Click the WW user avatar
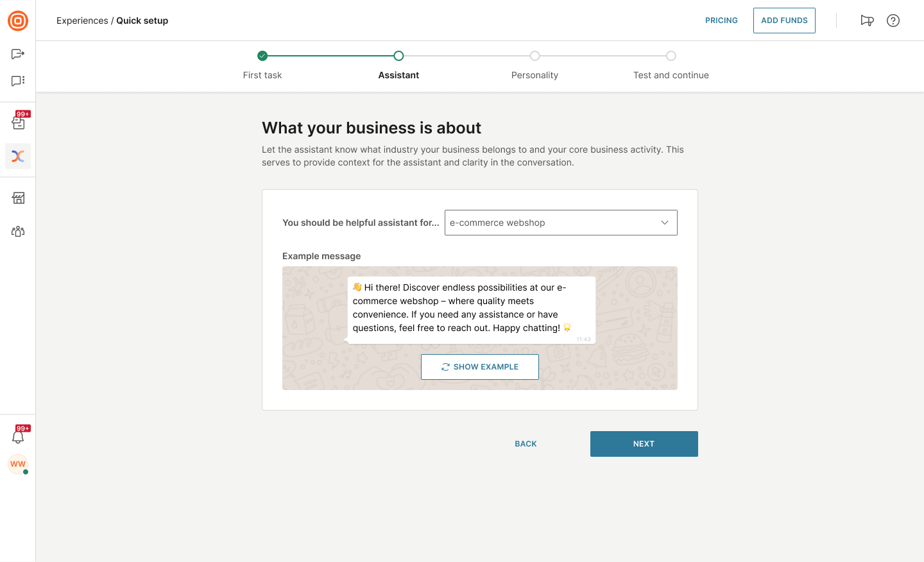 click(x=18, y=464)
